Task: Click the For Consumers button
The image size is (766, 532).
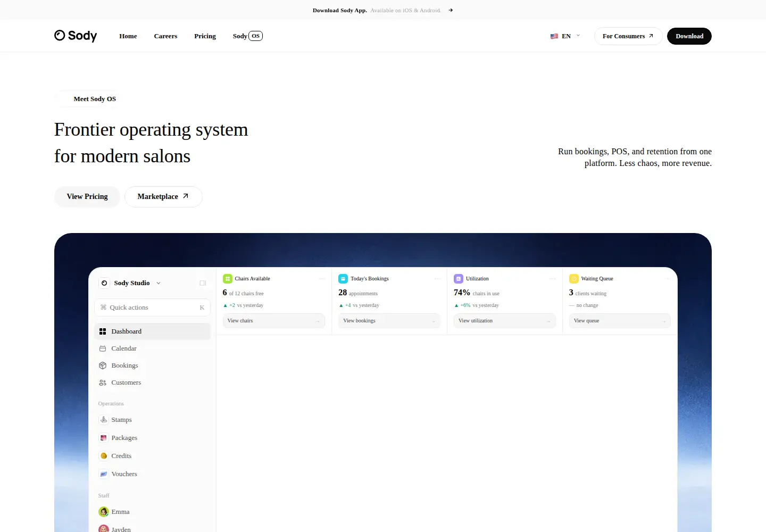Action: [628, 36]
